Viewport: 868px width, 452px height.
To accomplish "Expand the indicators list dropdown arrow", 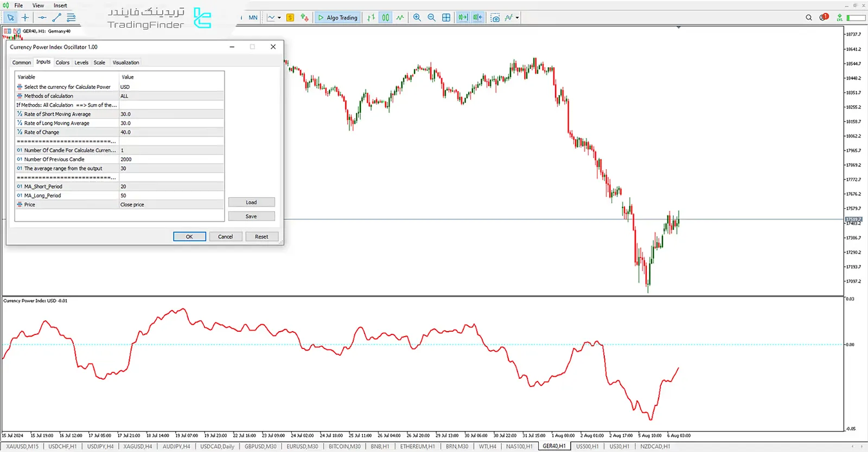I will pos(517,18).
